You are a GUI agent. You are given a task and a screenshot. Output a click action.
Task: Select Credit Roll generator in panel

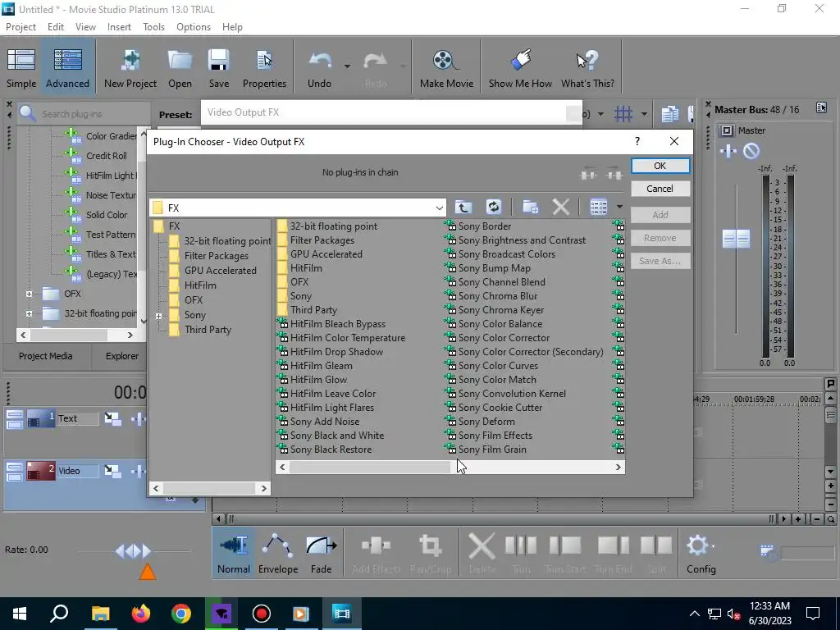107,156
